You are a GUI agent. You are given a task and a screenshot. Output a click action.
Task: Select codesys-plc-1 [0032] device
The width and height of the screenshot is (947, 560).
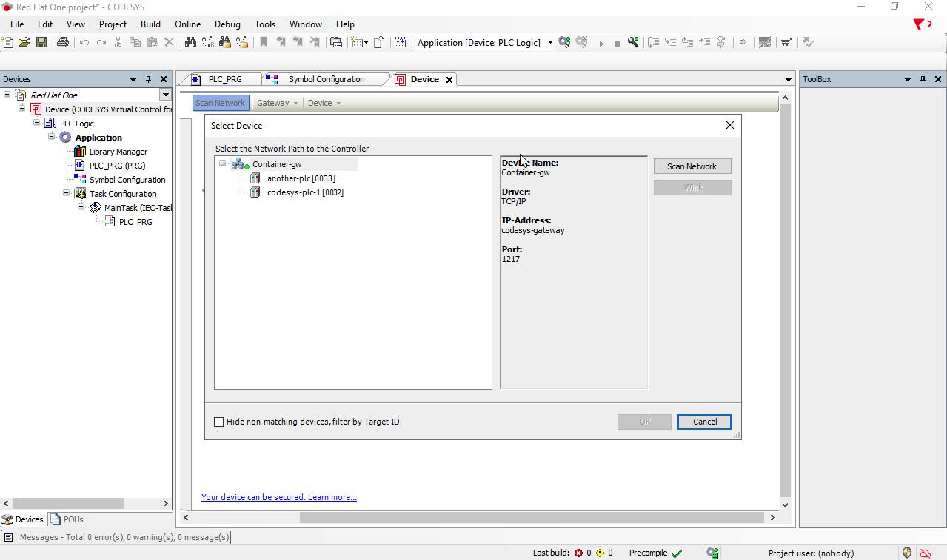(305, 192)
